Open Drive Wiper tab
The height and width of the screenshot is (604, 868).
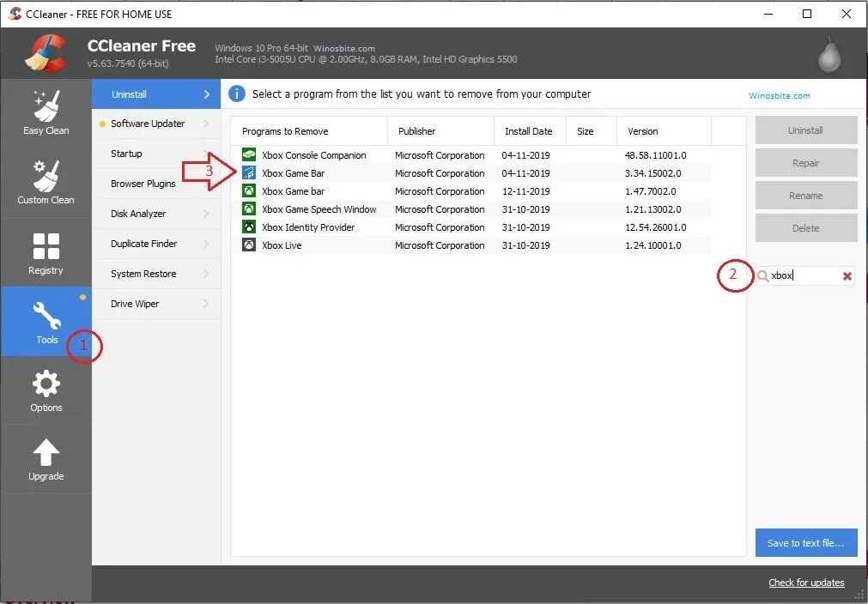tap(156, 304)
